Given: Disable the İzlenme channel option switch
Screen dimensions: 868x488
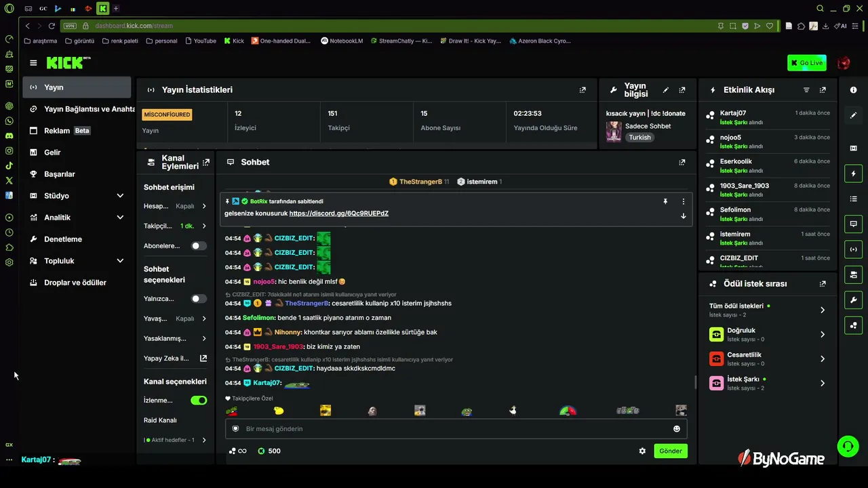Looking at the screenshot, I should click(x=199, y=401).
